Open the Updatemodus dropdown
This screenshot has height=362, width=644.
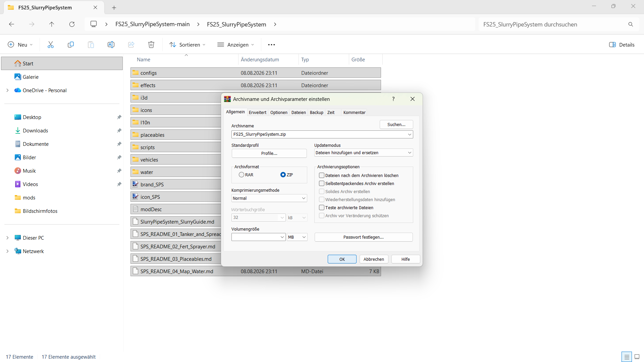[364, 153]
